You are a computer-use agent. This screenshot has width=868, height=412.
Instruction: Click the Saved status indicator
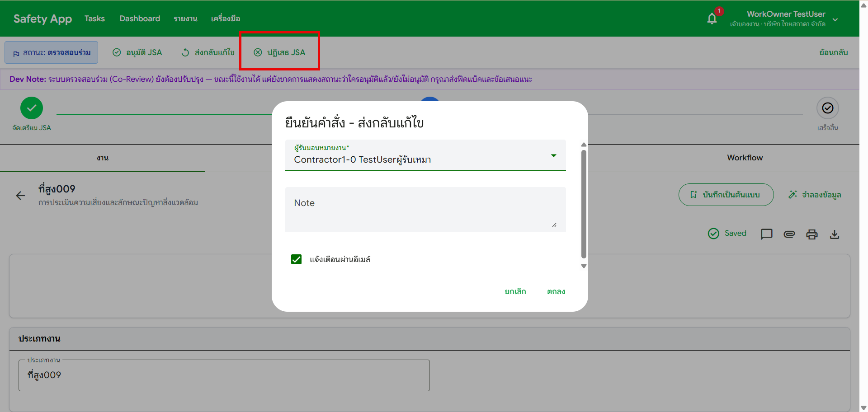(x=727, y=233)
